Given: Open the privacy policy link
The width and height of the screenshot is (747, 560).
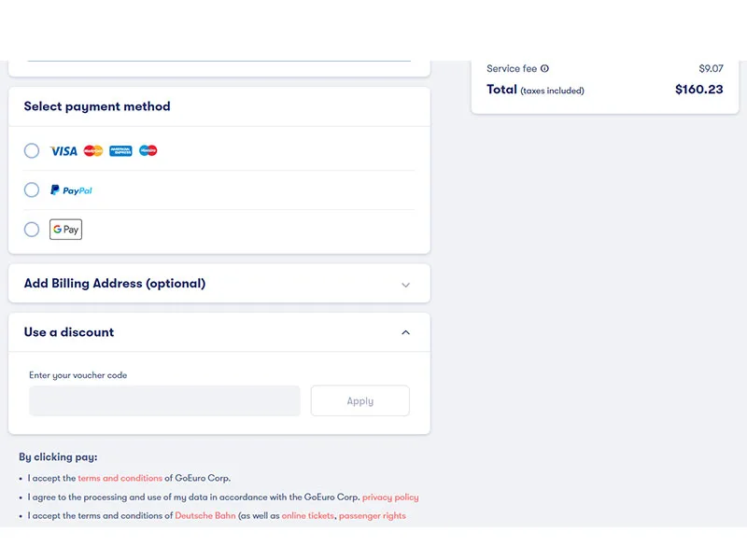Looking at the screenshot, I should 390,497.
